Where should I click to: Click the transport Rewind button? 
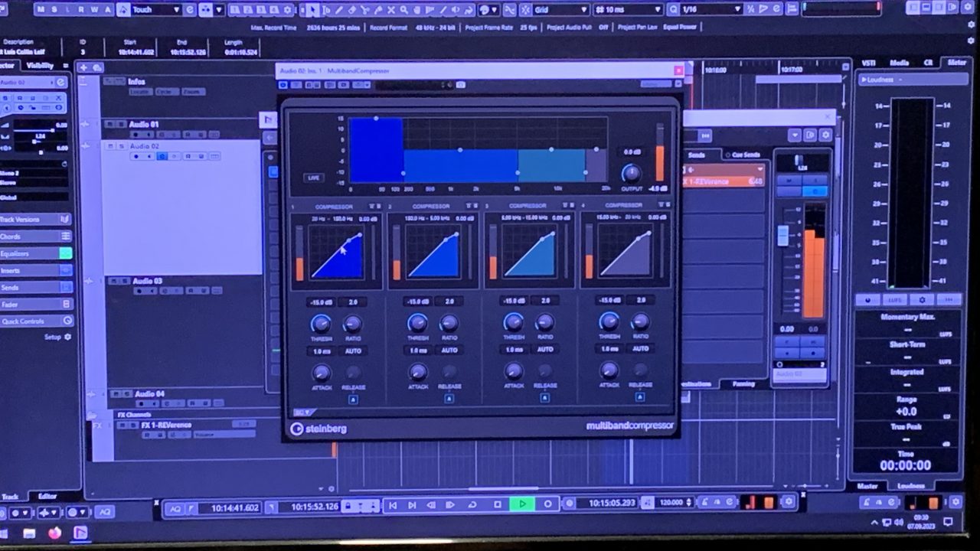click(431, 505)
